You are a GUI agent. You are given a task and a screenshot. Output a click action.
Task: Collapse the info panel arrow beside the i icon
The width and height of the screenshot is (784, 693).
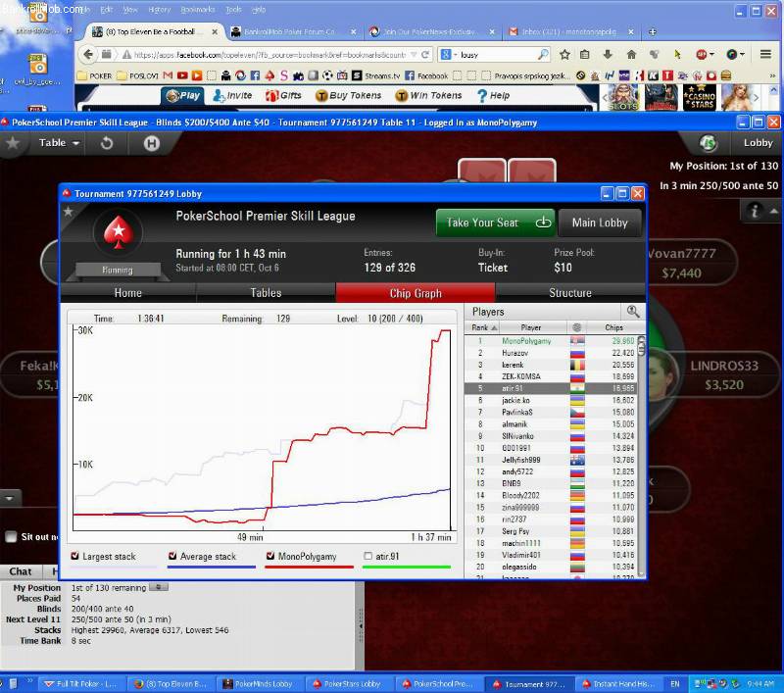tap(773, 211)
